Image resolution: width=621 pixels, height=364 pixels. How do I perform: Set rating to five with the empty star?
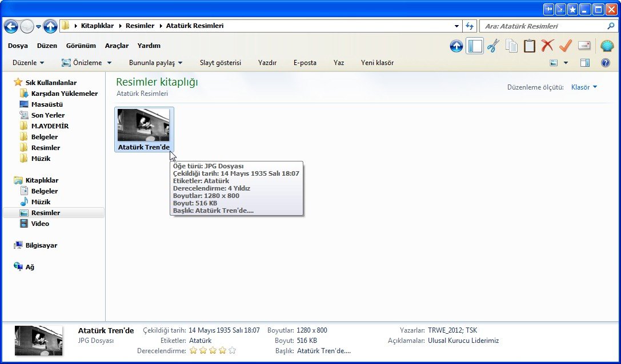coord(233,350)
